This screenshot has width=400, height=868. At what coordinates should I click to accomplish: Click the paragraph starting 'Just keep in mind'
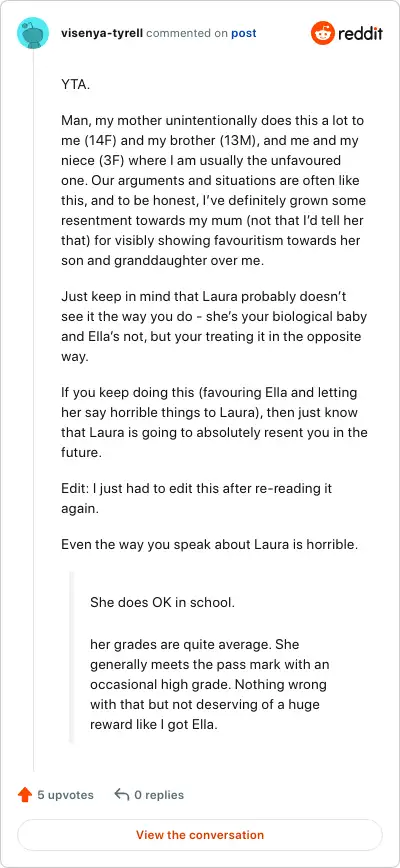point(214,327)
